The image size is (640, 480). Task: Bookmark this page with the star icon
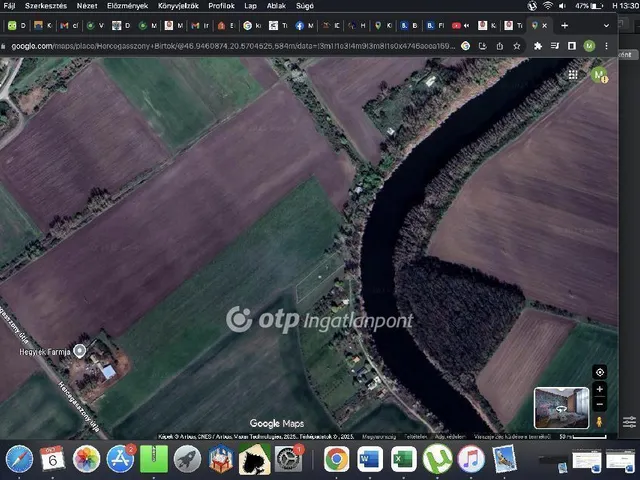[517, 46]
